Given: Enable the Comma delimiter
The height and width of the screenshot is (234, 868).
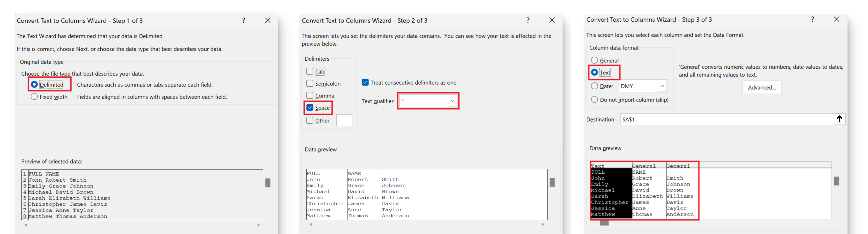Looking at the screenshot, I should (x=310, y=96).
